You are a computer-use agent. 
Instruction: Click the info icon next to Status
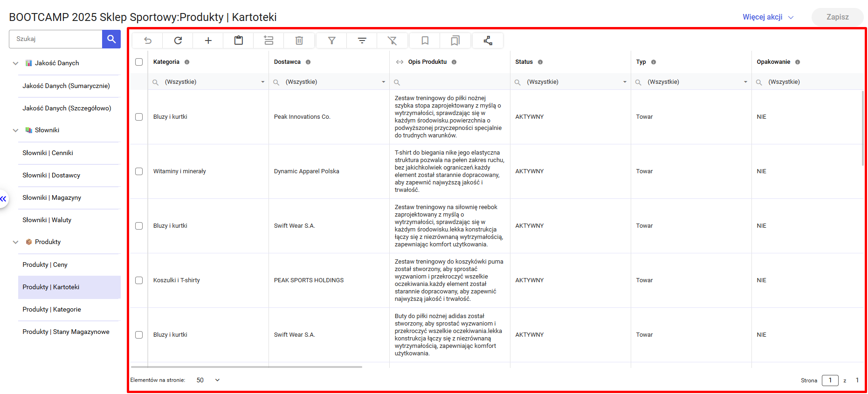pyautogui.click(x=540, y=62)
